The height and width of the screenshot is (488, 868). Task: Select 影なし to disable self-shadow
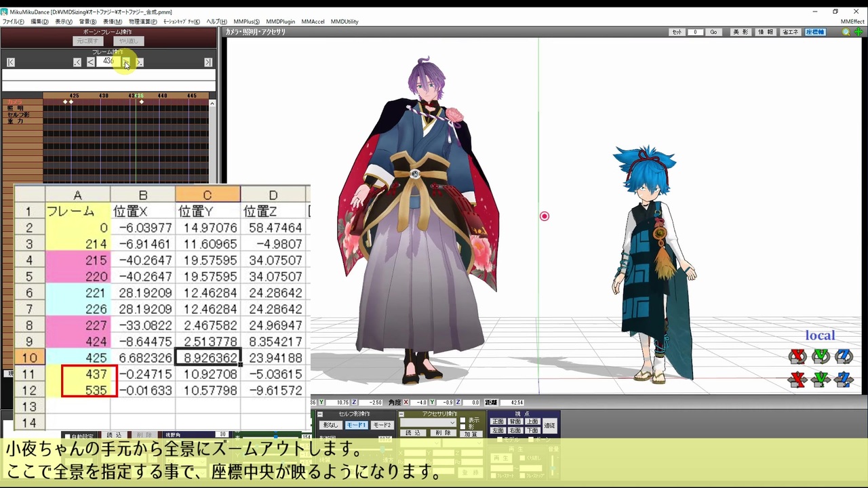click(x=330, y=425)
